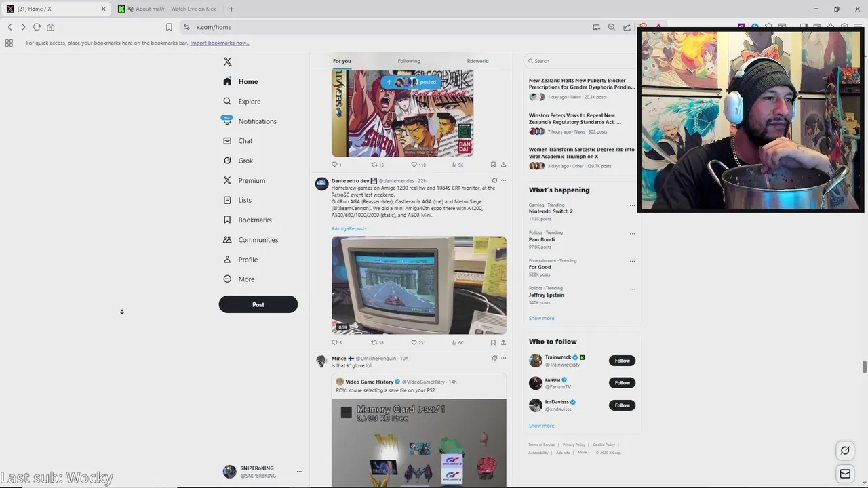Show new posts via the posted pill

pyautogui.click(x=411, y=82)
